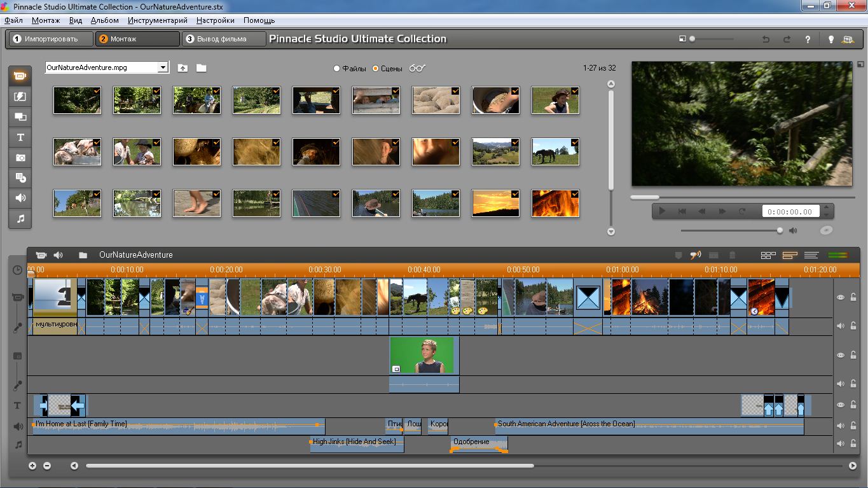Click the audio scrubbing icon above timeline

coord(696,255)
